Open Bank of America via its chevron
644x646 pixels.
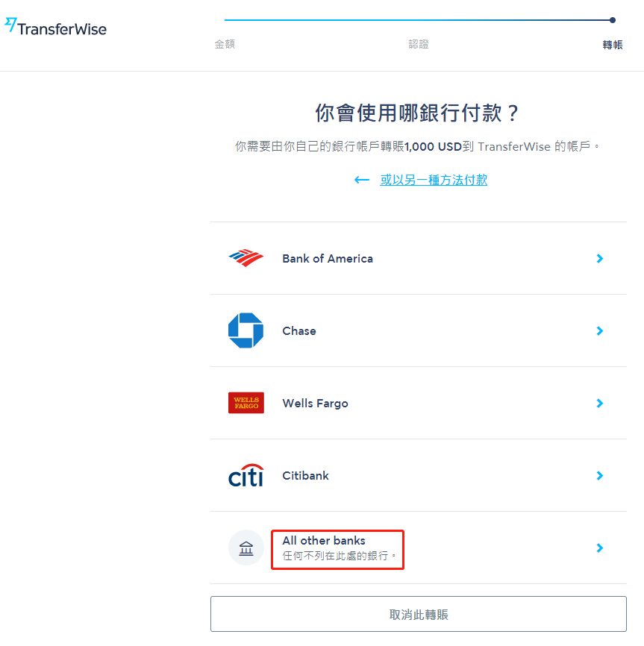click(x=600, y=258)
